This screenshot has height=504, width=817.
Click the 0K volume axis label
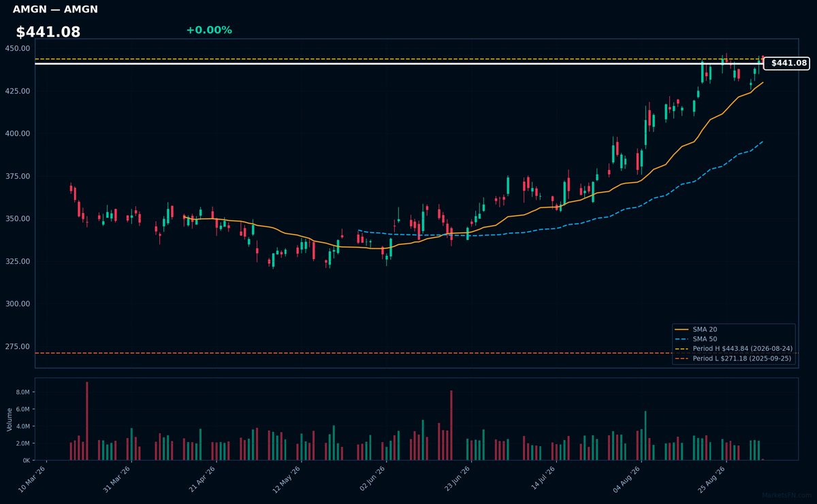[26, 460]
